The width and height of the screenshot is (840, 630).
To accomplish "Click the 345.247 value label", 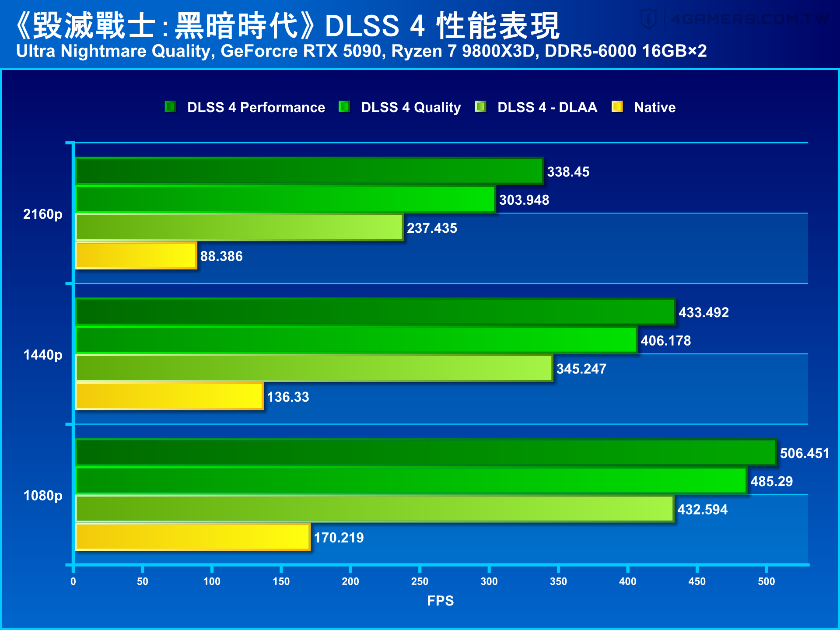I will (581, 369).
